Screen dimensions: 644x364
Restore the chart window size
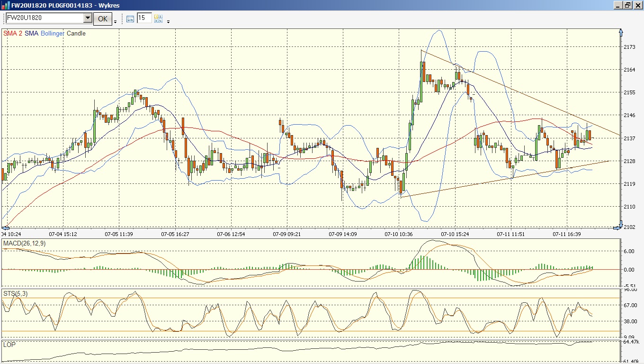[628, 5]
